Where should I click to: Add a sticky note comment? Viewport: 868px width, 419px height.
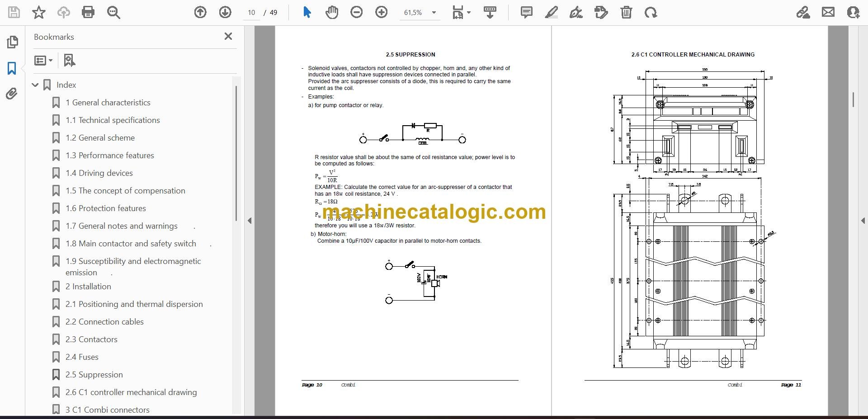527,12
